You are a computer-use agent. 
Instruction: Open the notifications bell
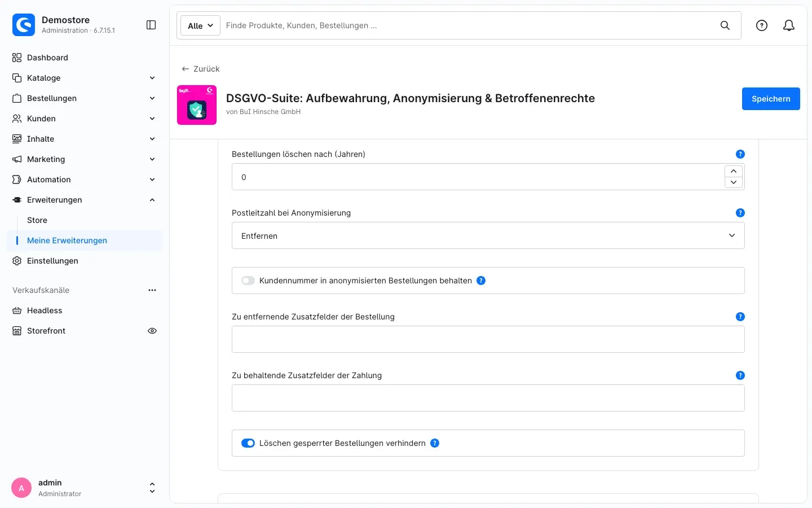[x=789, y=25]
